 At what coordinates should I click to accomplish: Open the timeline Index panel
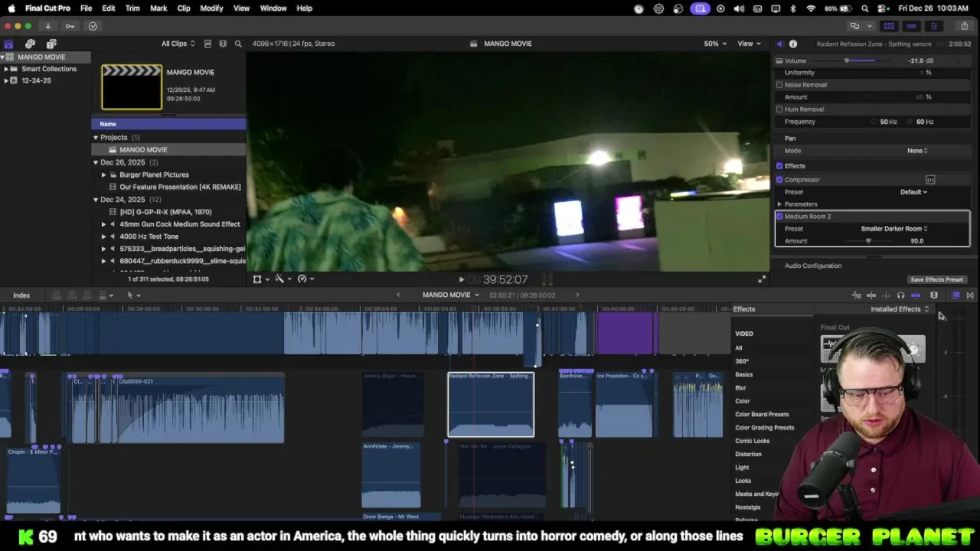(21, 295)
